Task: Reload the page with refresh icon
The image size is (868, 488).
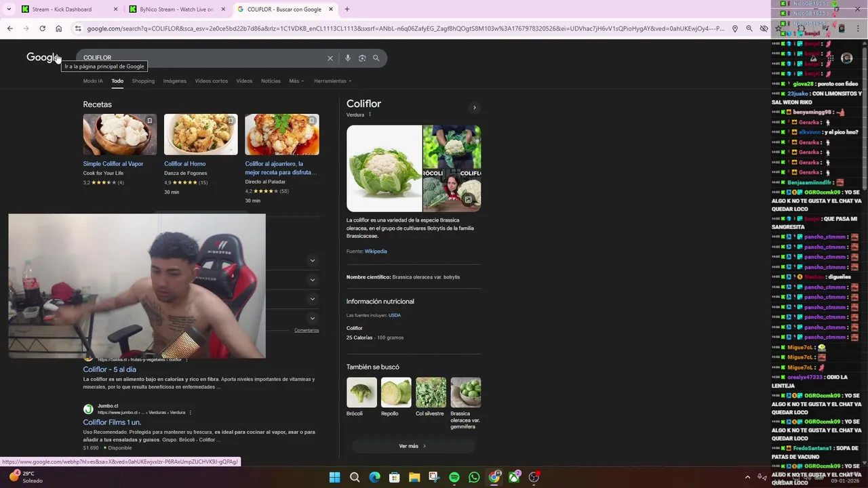Action: point(42,28)
